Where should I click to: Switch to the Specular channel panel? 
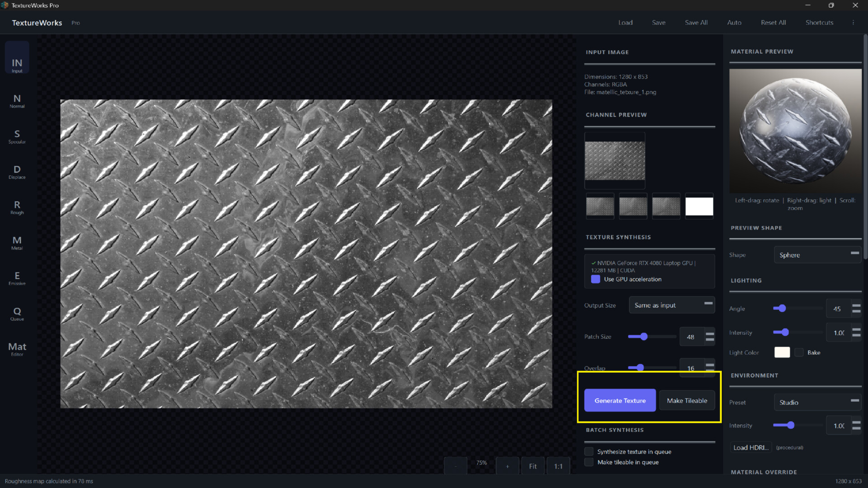click(17, 136)
